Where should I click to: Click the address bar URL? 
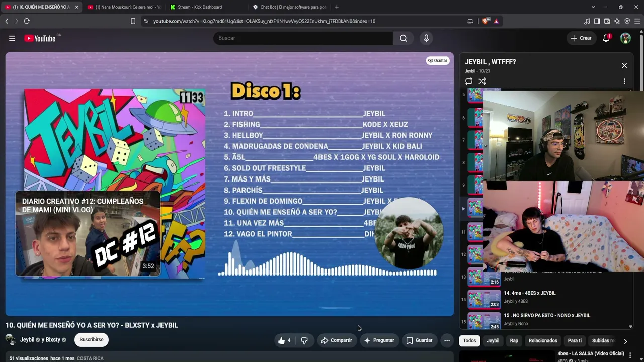click(264, 21)
